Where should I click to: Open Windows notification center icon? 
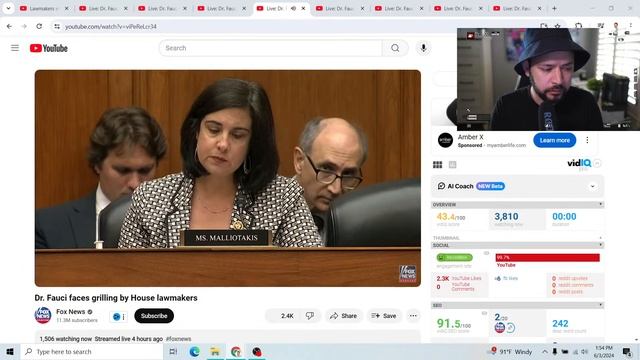[x=627, y=351]
